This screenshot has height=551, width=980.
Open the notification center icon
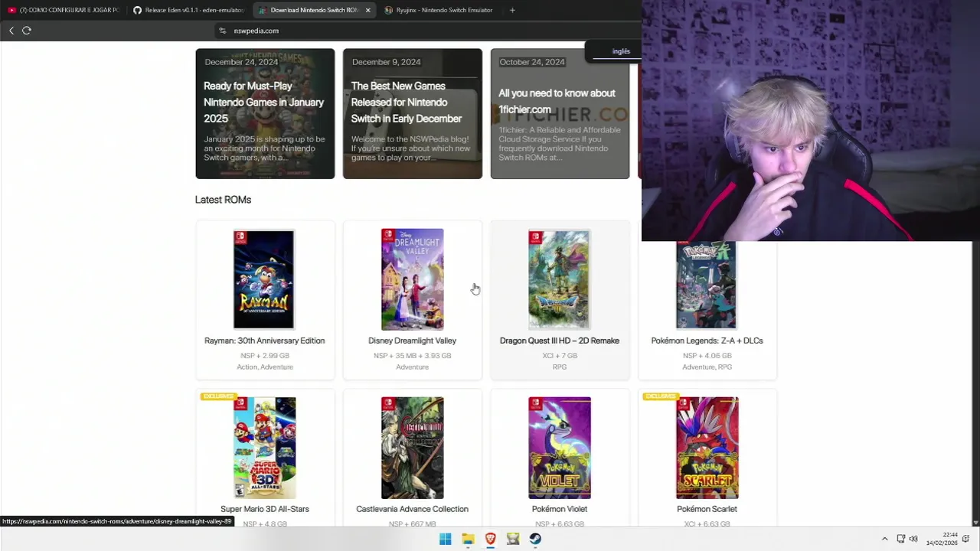[x=965, y=539]
